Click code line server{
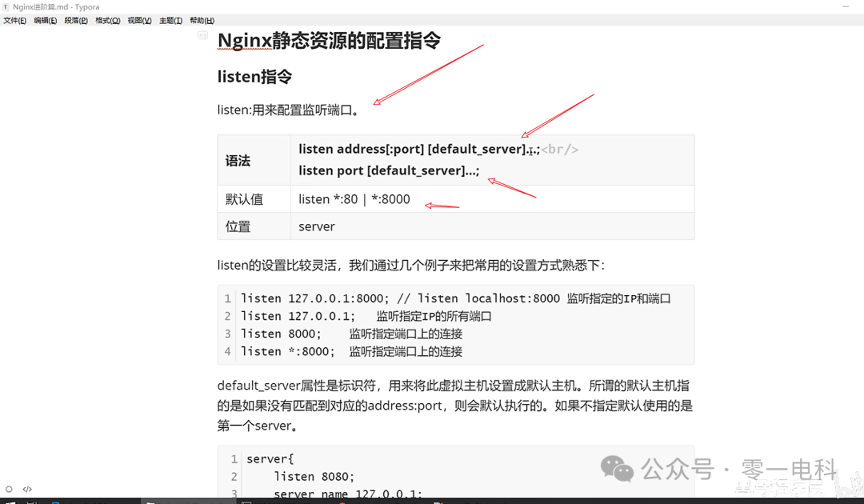864x504 pixels. pyautogui.click(x=270, y=458)
